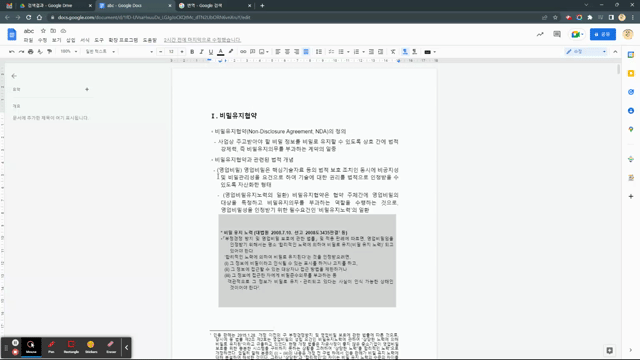Toggle italic formatting
This screenshot has width=640, height=360.
202,52
